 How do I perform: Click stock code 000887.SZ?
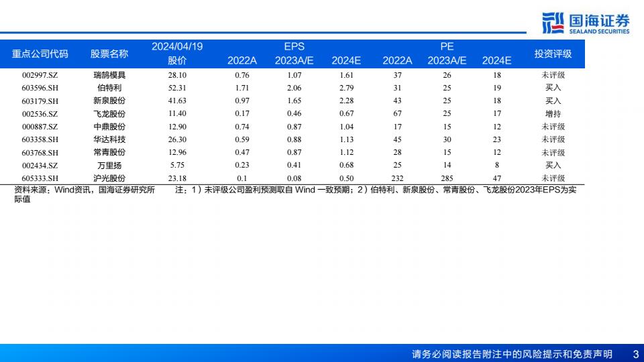[40, 127]
